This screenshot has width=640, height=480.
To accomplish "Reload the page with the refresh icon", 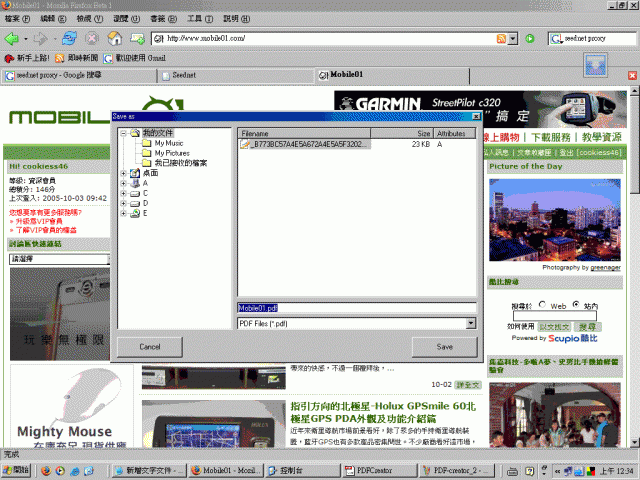I will tap(70, 38).
